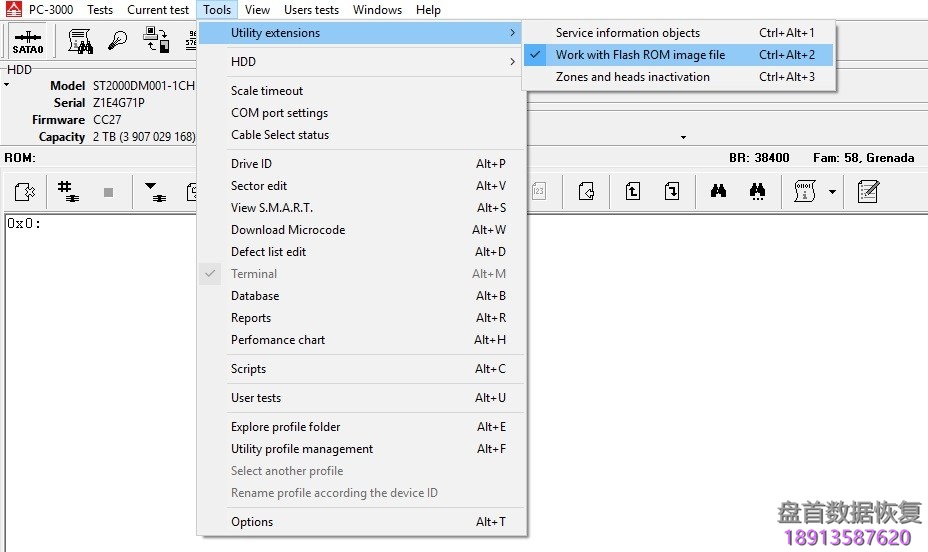Collapse the HDD panel with small arrow
The height and width of the screenshot is (552, 928).
coord(6,85)
